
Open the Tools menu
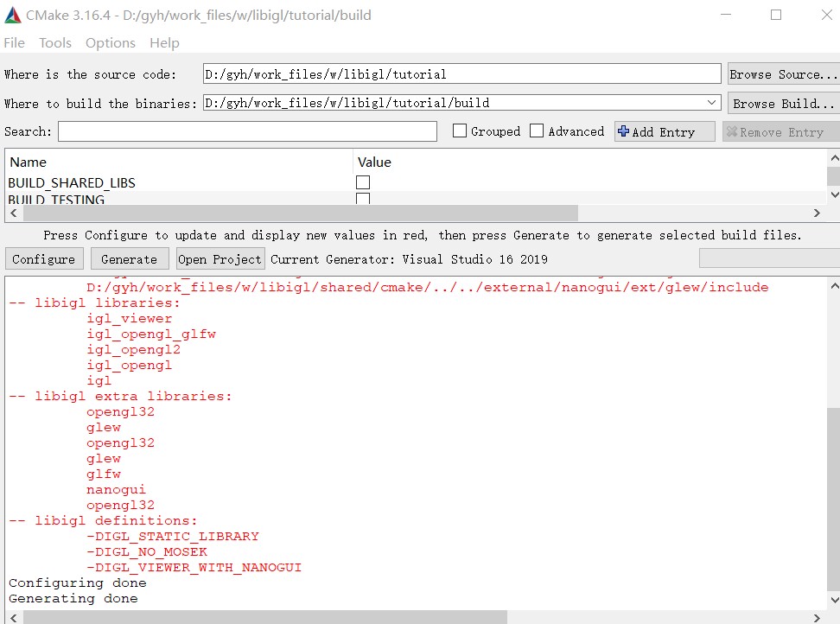tap(54, 42)
